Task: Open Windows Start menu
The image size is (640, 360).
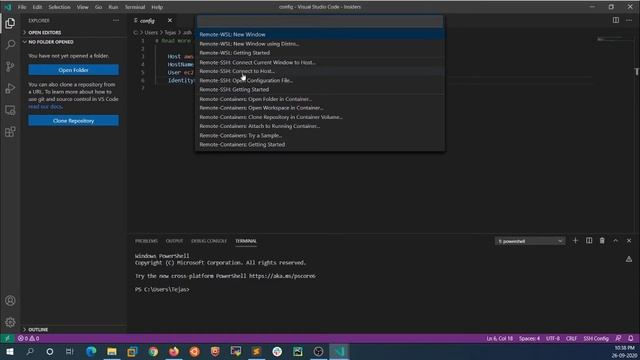Action: pos(10,351)
